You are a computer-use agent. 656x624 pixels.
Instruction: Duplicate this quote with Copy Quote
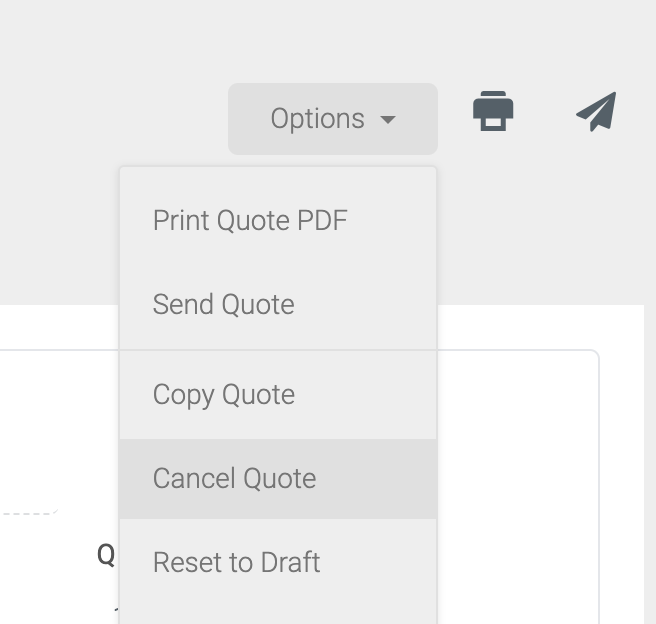tap(224, 394)
